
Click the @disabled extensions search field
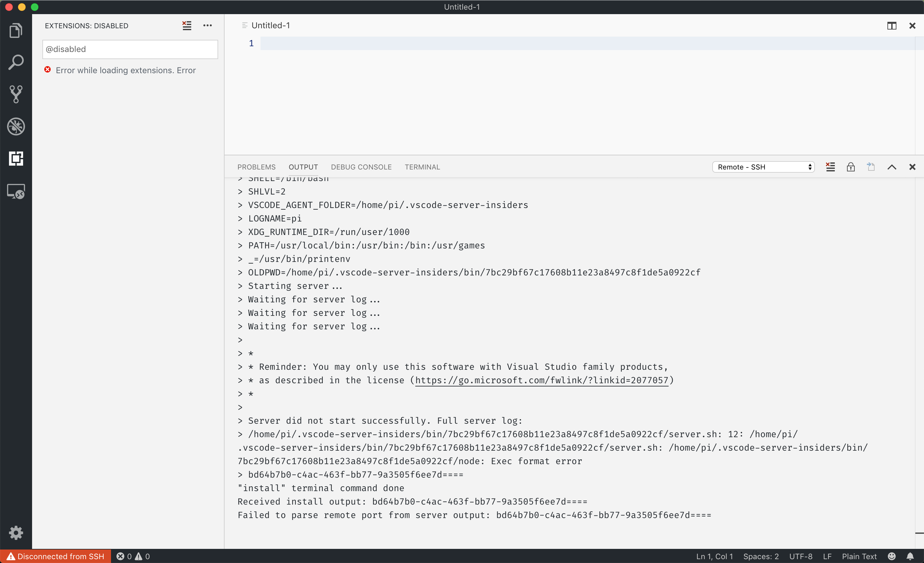(130, 49)
